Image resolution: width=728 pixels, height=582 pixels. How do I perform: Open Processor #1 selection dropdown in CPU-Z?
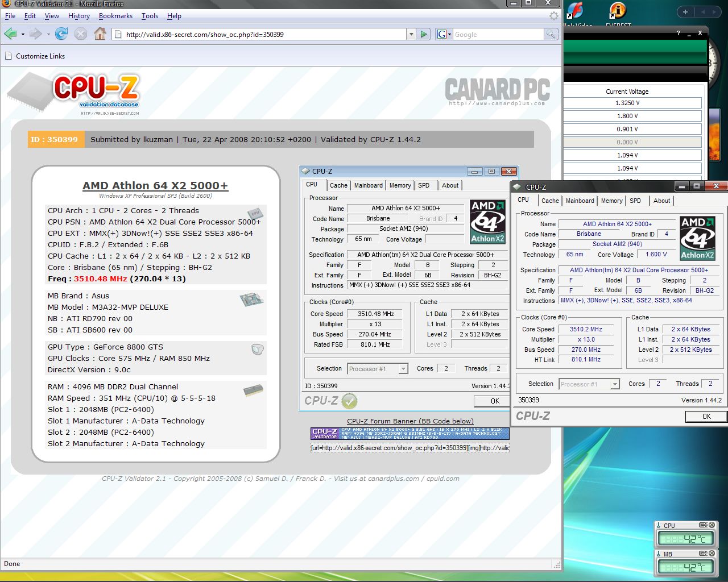pos(615,384)
